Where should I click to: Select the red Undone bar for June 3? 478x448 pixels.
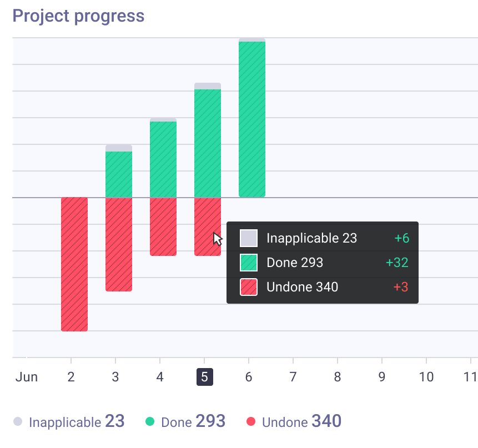pos(119,244)
